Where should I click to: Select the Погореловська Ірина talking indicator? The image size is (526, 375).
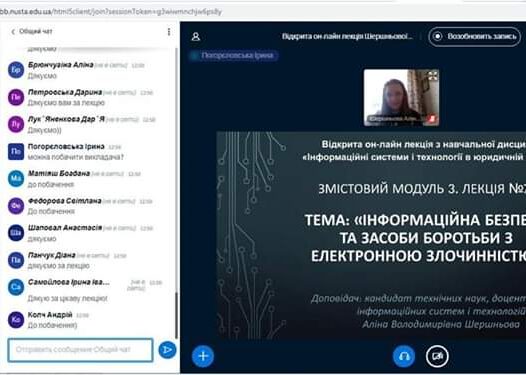tap(234, 56)
